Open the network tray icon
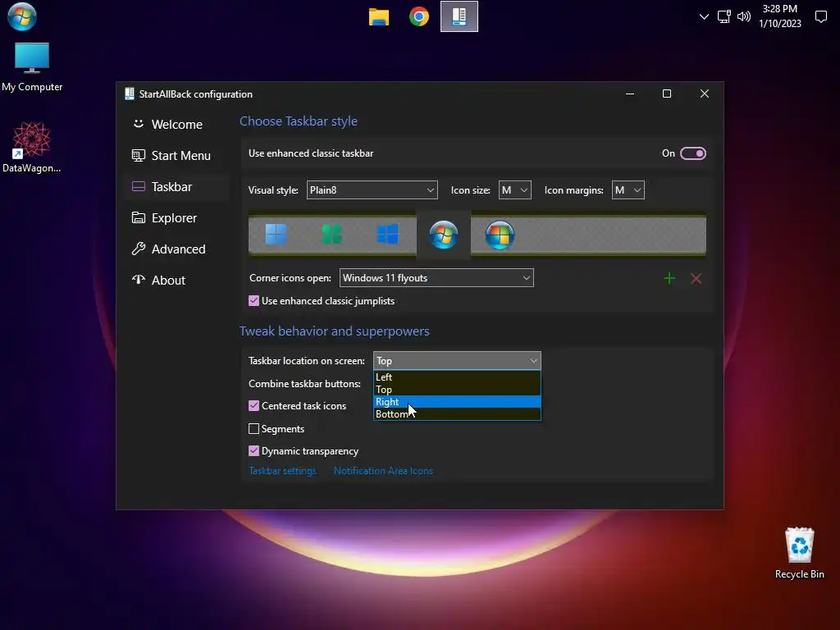Image resolution: width=840 pixels, height=630 pixels. click(724, 16)
